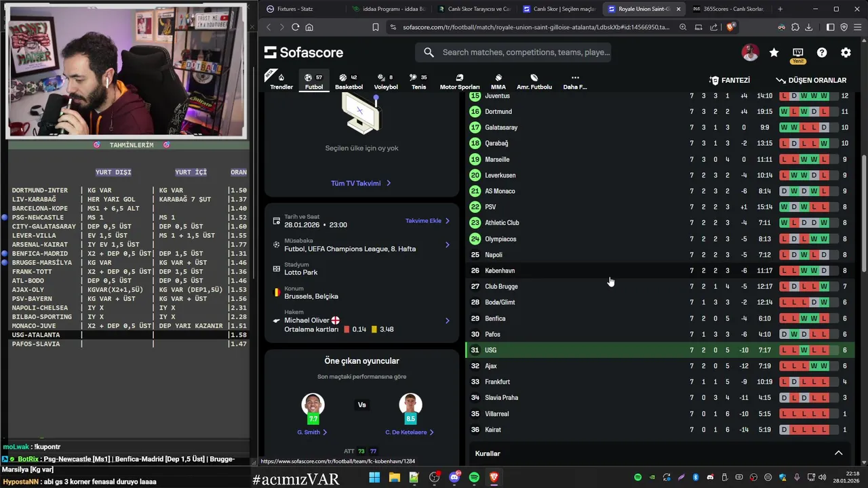Open the C. De Ketelaere player link
This screenshot has height=488, width=868.
410,432
